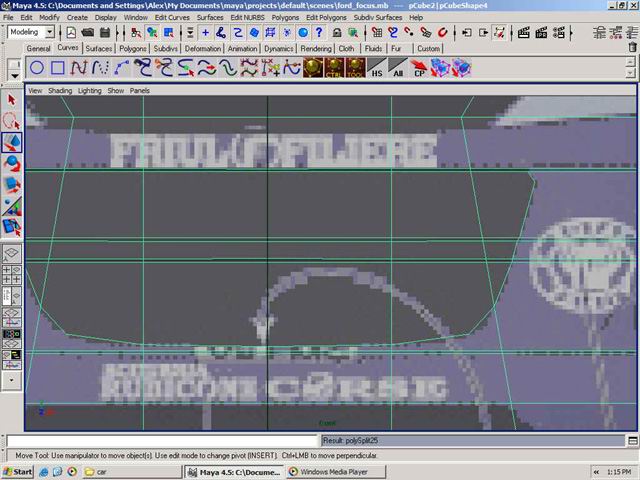Click the CP shelf button
The image size is (640, 480).
(x=420, y=68)
